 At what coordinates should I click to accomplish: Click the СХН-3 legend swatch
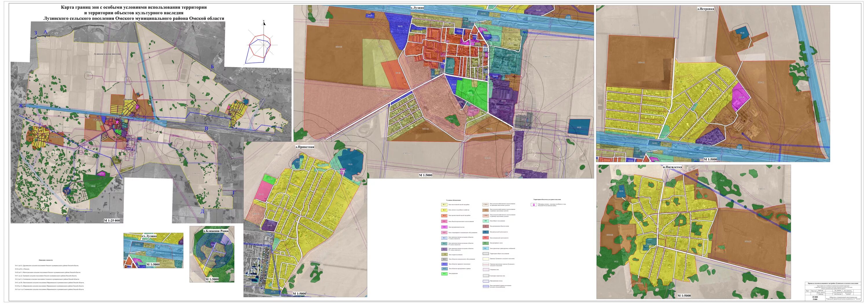tap(486, 216)
